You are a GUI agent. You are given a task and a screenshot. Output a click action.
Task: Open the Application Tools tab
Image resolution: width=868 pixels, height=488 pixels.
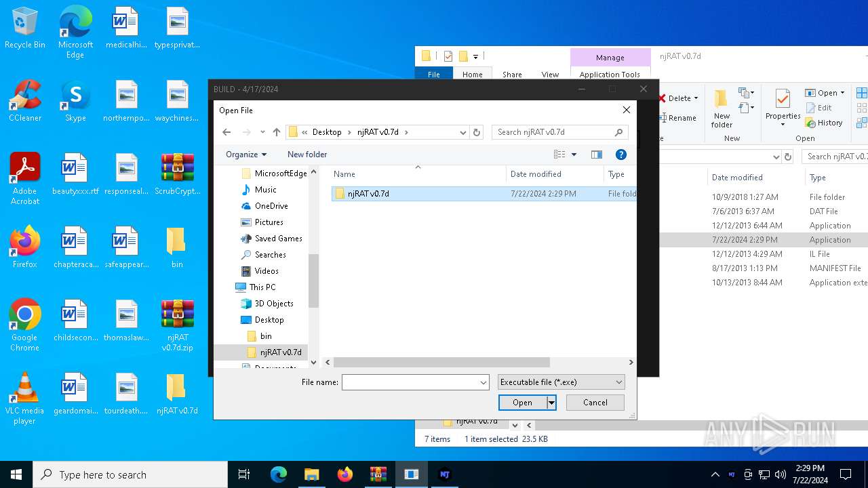click(x=610, y=75)
